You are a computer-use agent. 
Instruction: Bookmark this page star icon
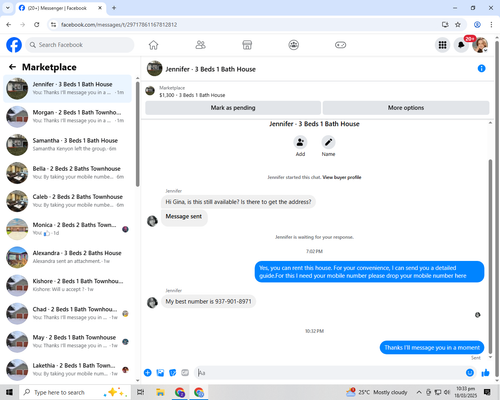(458, 25)
